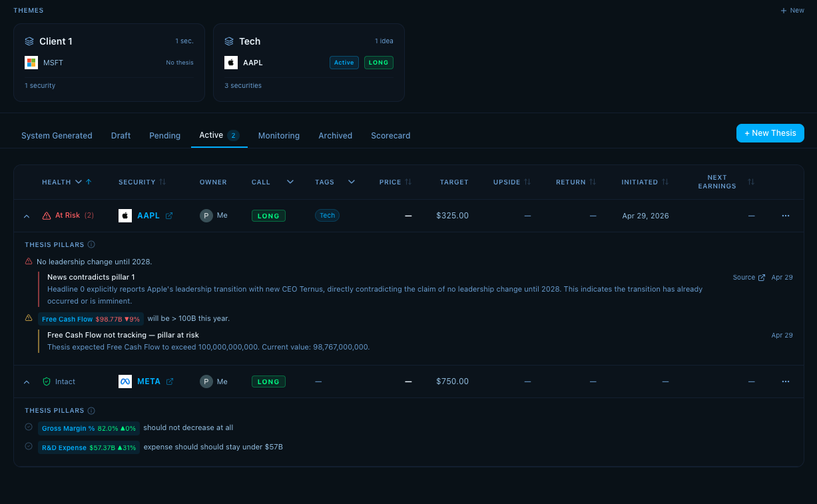Sort by Health using the up arrow
The height and width of the screenshot is (504, 817).
(89, 182)
